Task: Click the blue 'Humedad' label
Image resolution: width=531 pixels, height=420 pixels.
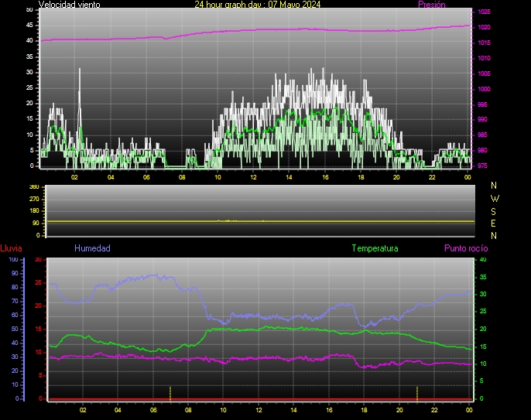Action: [92, 248]
